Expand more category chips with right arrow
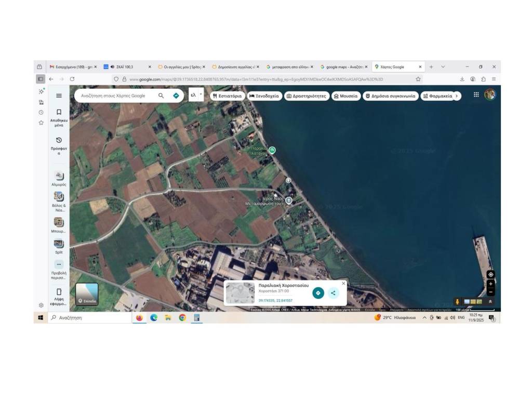This screenshot has height=399, width=532. 457,96
